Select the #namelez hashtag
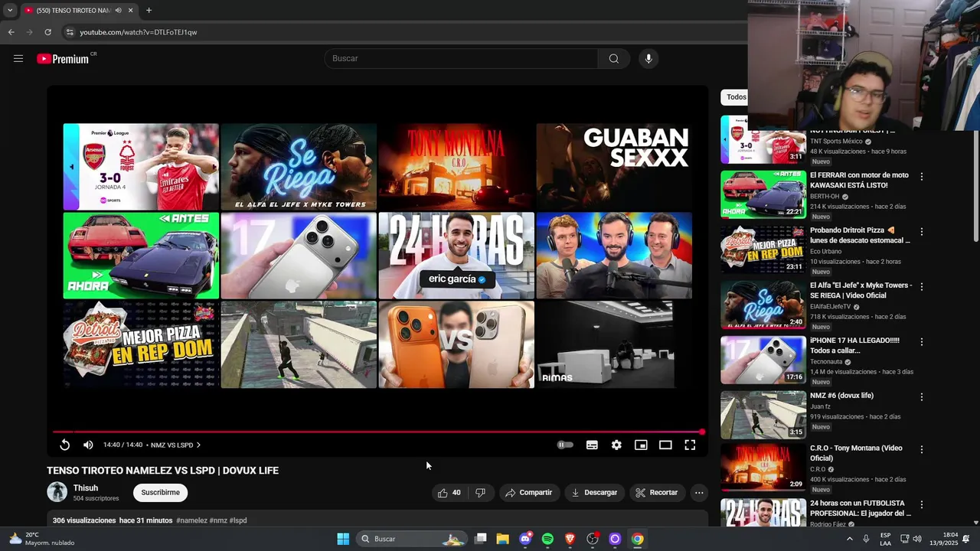 (191, 520)
